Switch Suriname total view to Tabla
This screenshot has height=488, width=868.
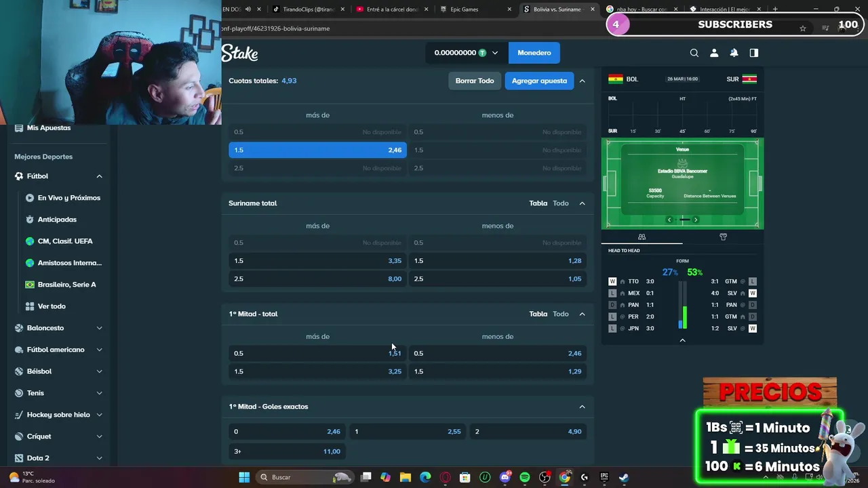538,203
